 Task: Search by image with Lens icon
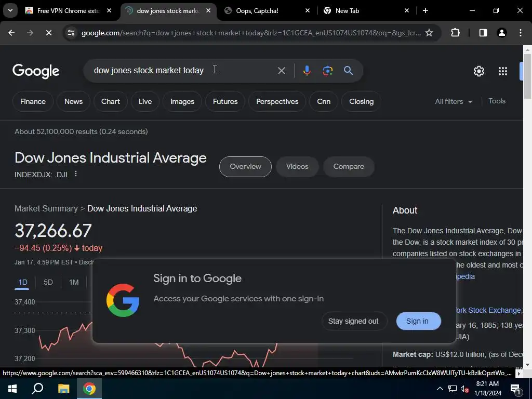[327, 71]
